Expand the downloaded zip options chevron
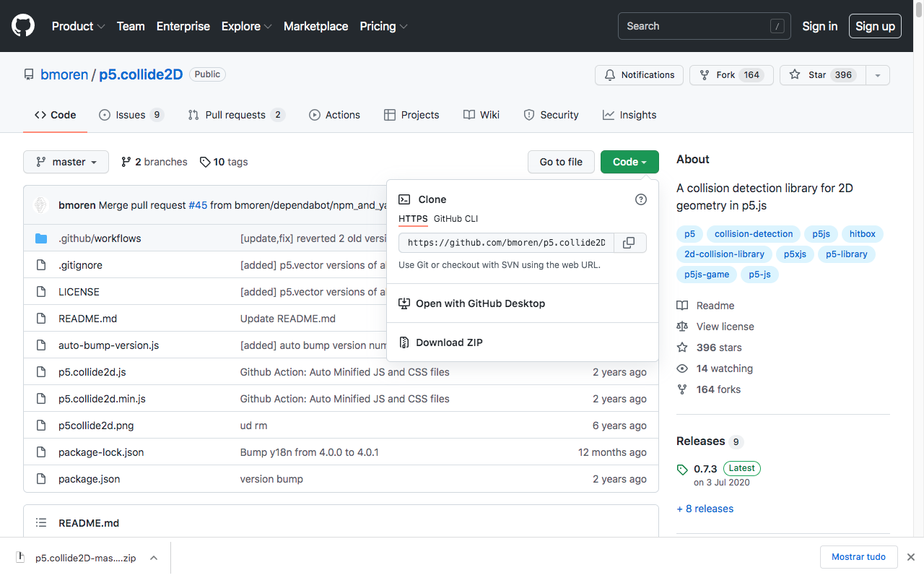 pos(153,558)
